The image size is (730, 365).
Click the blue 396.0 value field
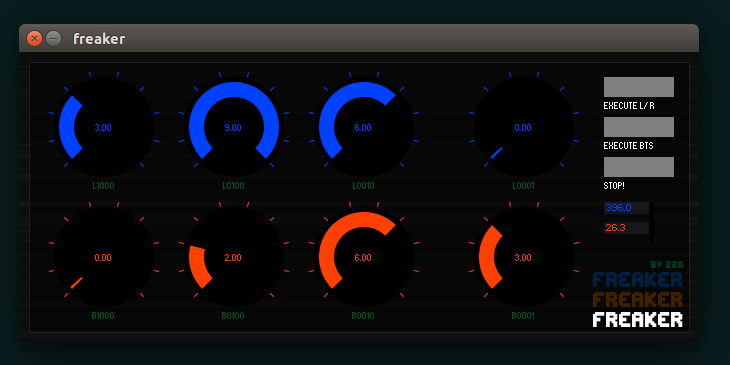tap(626, 208)
